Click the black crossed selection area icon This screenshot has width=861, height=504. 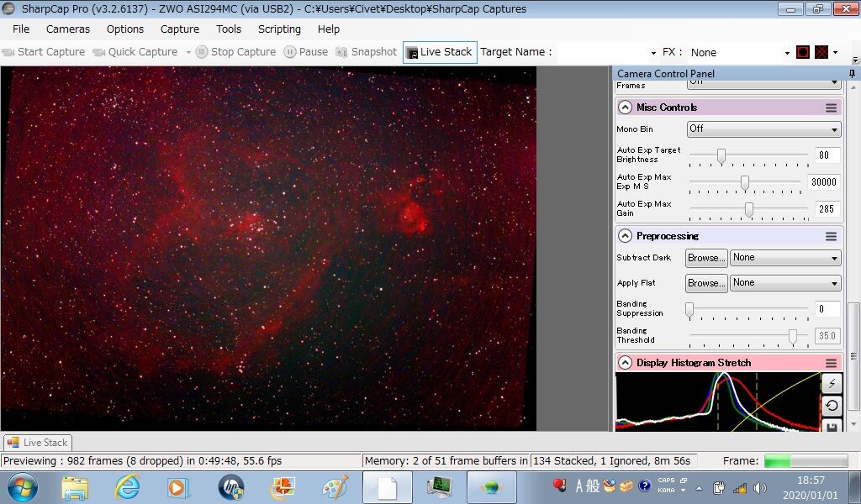(x=821, y=53)
